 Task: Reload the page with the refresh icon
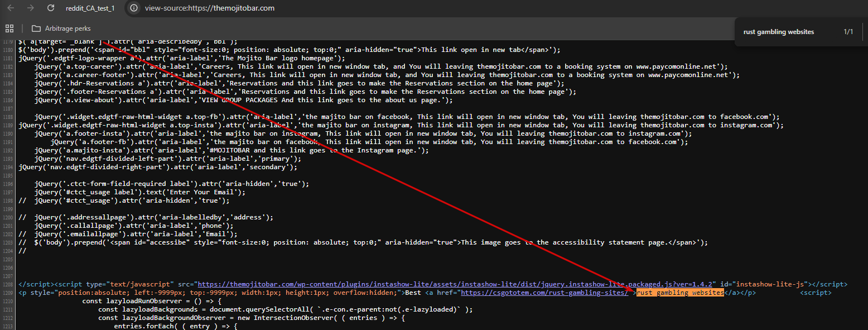pos(51,8)
